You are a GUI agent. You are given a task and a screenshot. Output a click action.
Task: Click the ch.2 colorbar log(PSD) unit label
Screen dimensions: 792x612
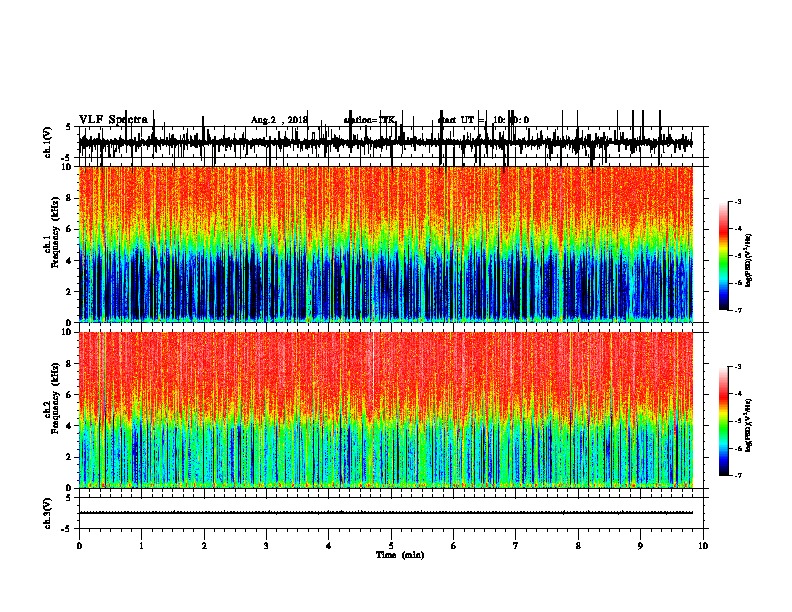click(749, 425)
